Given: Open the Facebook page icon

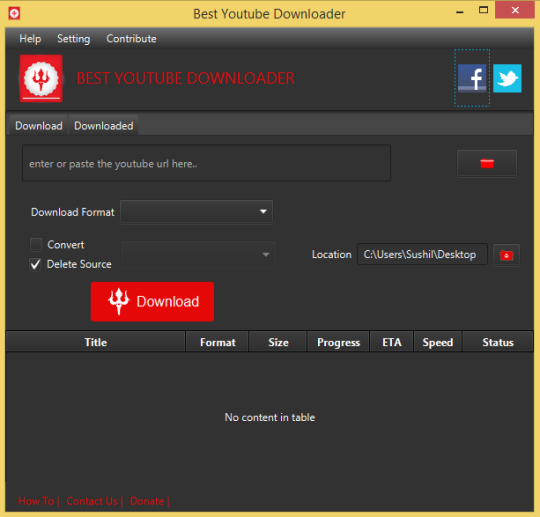Looking at the screenshot, I should point(472,78).
